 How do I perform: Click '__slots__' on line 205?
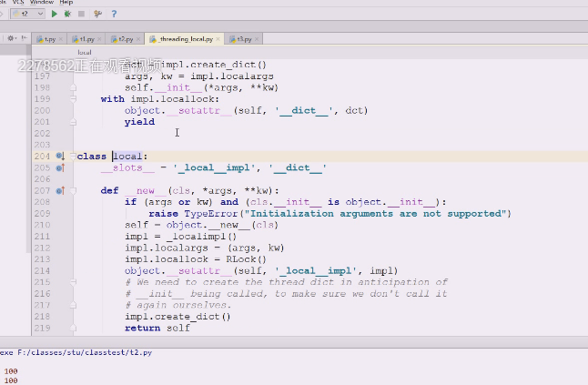click(127, 167)
